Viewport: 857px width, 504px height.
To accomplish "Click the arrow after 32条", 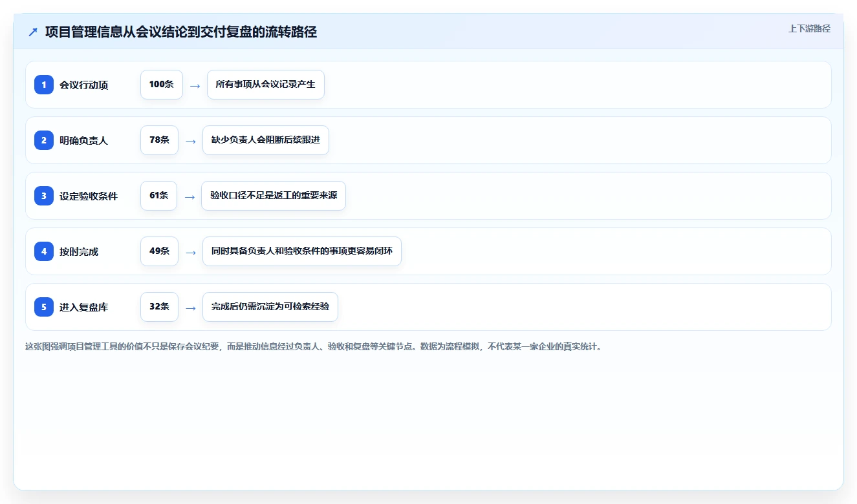I will point(190,308).
